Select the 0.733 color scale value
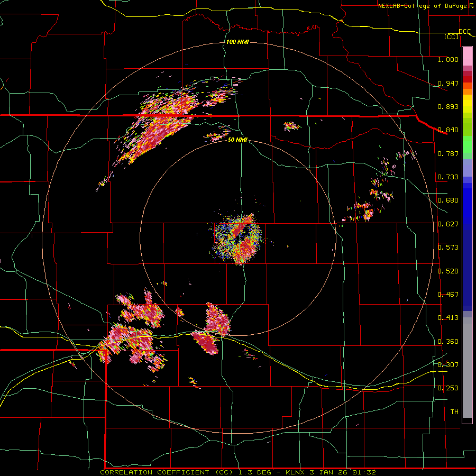The image size is (476, 476). tap(448, 177)
